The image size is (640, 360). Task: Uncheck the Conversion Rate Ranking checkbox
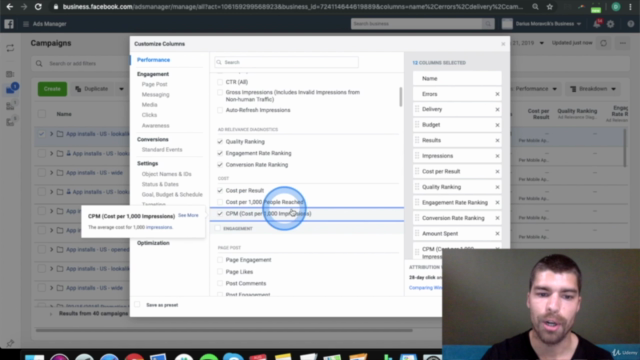(x=220, y=165)
